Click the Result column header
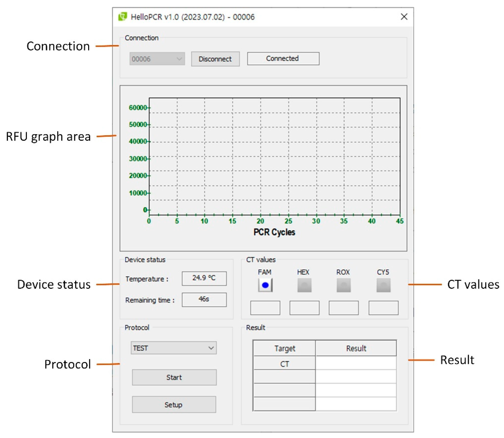Image resolution: width=504 pixels, height=438 pixels. pyautogui.click(x=356, y=348)
